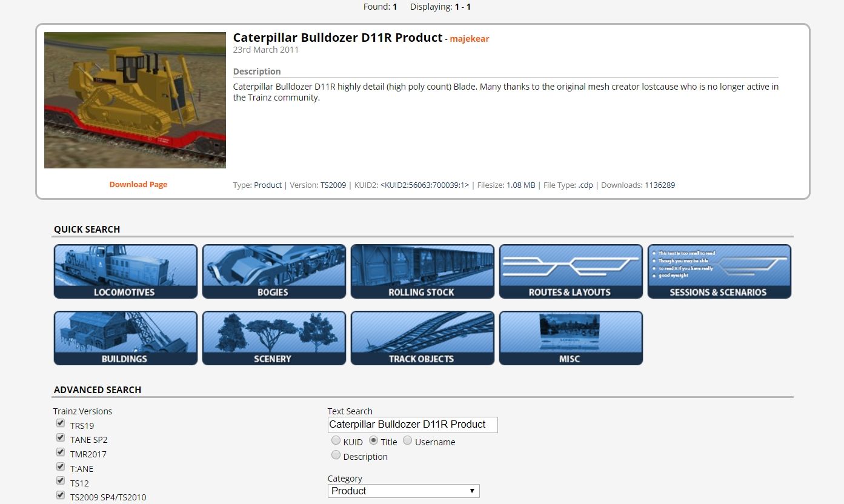Image resolution: width=844 pixels, height=504 pixels.
Task: Open the Sessions & Scenarios tile
Action: click(719, 271)
